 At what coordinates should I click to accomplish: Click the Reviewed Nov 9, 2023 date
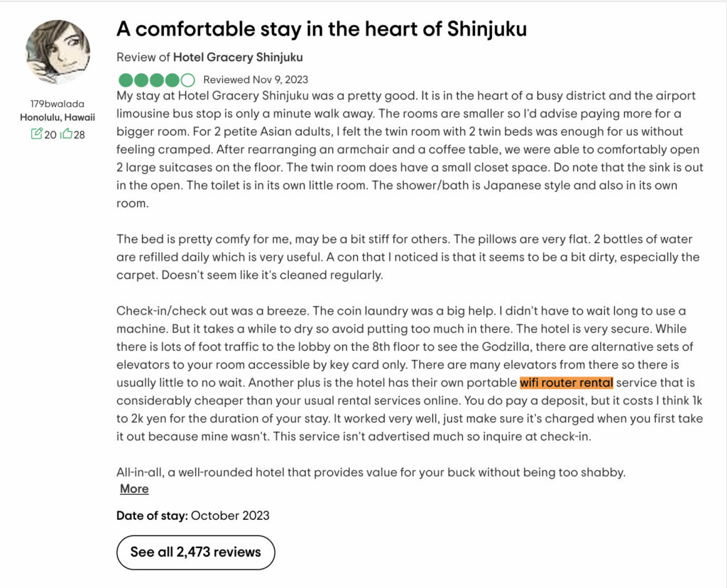coord(256,80)
